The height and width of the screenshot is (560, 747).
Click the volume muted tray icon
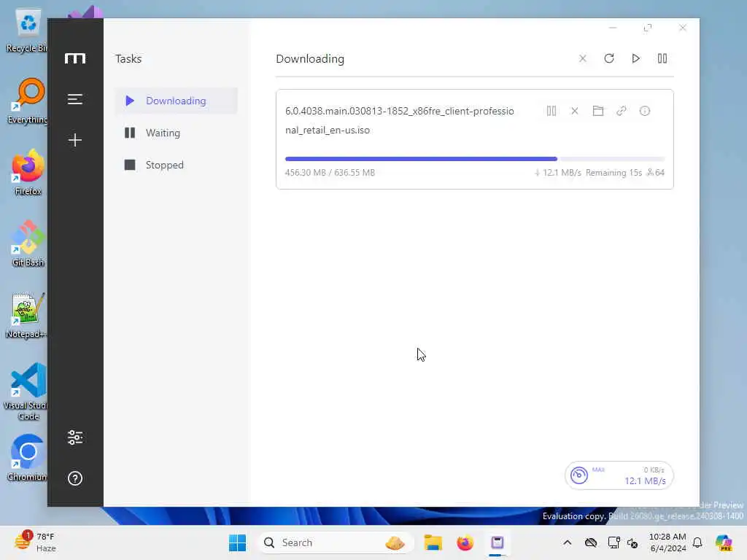(x=632, y=542)
